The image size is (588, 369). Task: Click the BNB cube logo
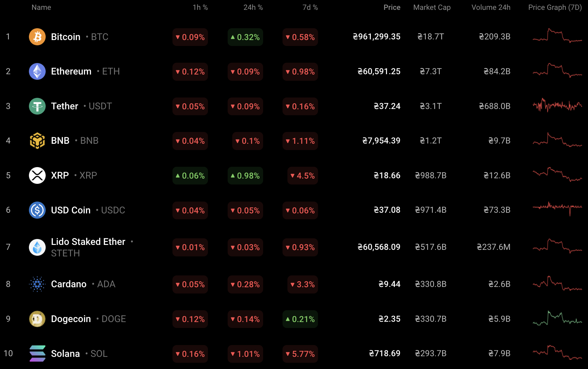coord(37,141)
